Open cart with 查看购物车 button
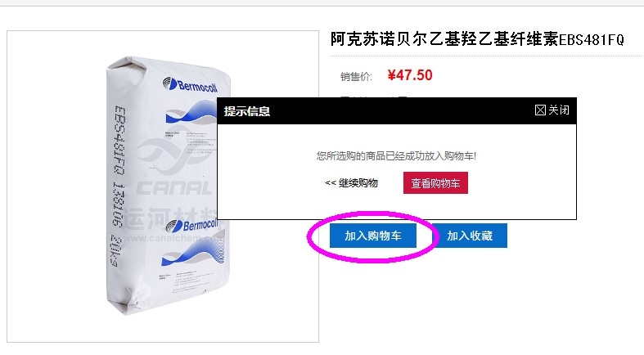 (435, 183)
